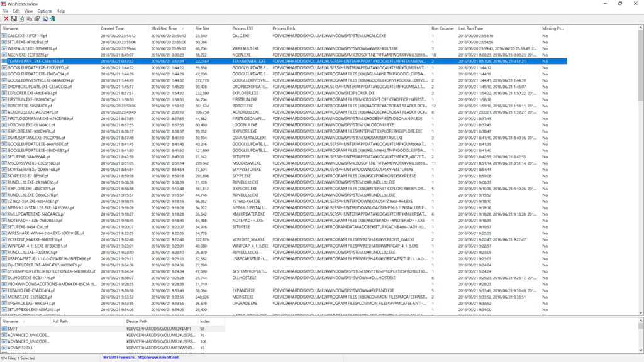Select the EXPAND.EXE-CFADC4F4.pf filename

31,290
